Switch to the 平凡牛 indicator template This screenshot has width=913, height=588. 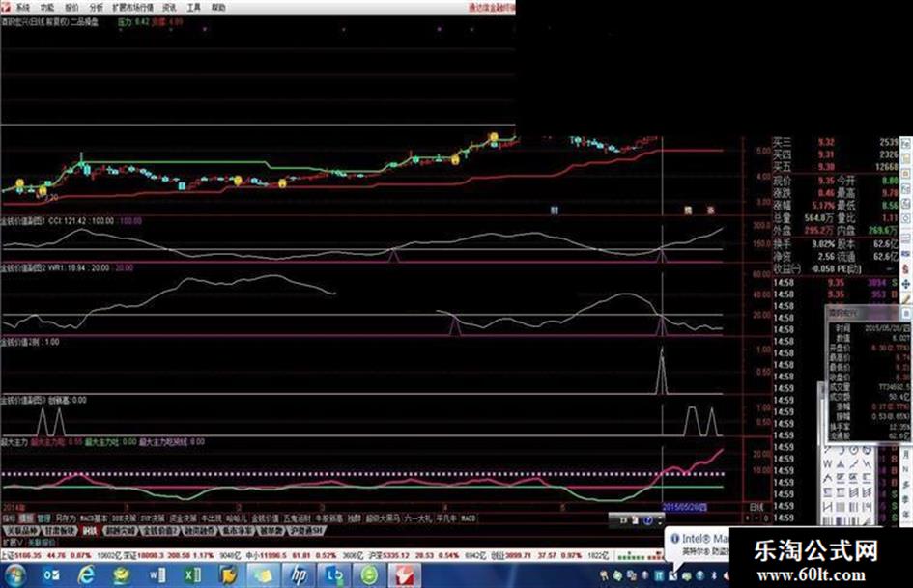click(x=447, y=518)
